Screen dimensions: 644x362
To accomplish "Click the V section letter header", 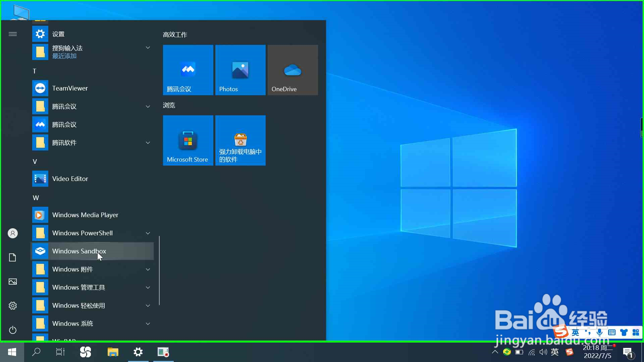I will pyautogui.click(x=35, y=162).
